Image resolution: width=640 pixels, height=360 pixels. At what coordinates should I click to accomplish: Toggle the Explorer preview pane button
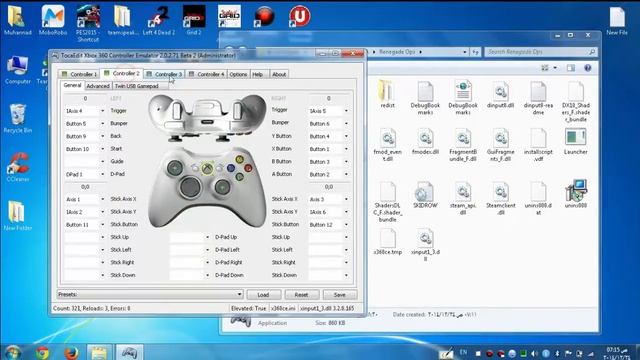pos(571,68)
